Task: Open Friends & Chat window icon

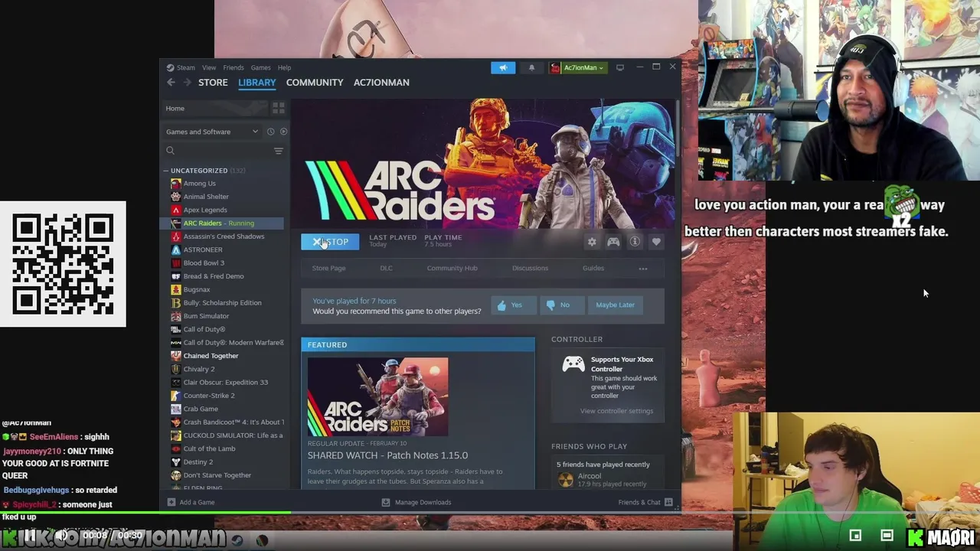Action: point(668,502)
